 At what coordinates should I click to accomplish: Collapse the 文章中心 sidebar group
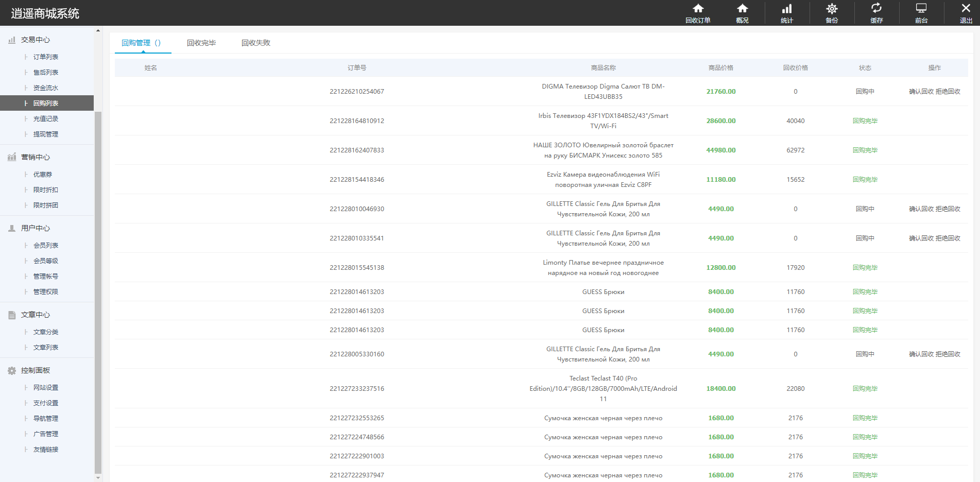coord(35,315)
